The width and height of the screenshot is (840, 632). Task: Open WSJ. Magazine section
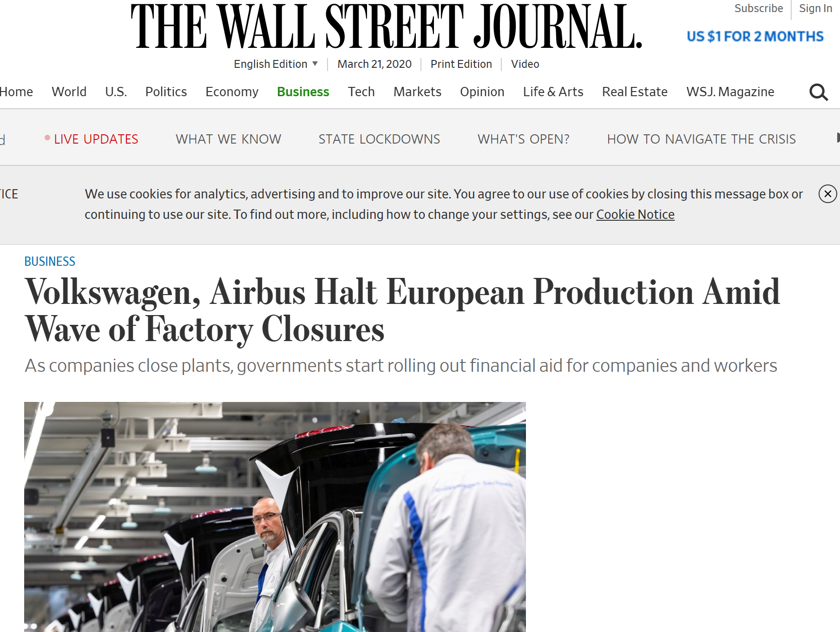(730, 92)
